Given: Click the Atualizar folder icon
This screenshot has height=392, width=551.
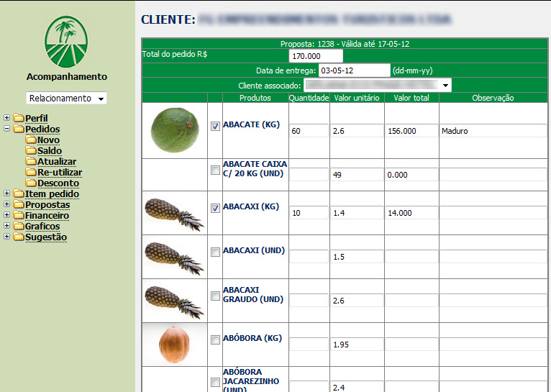Looking at the screenshot, I should pos(31,161).
